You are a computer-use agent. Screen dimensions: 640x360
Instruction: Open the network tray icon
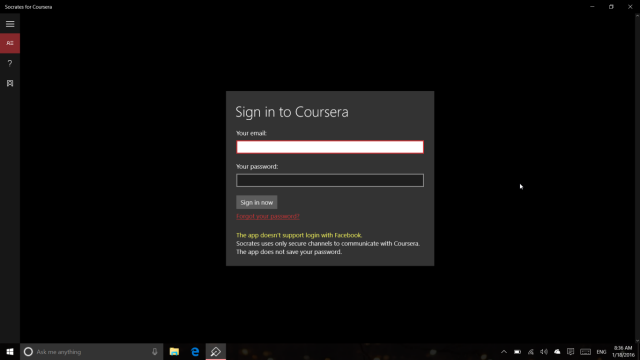pos(531,352)
